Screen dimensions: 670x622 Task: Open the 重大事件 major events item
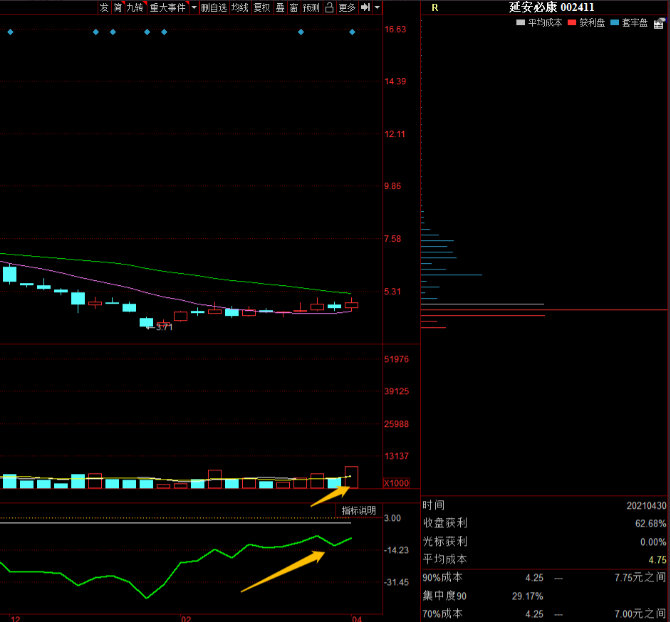[168, 7]
